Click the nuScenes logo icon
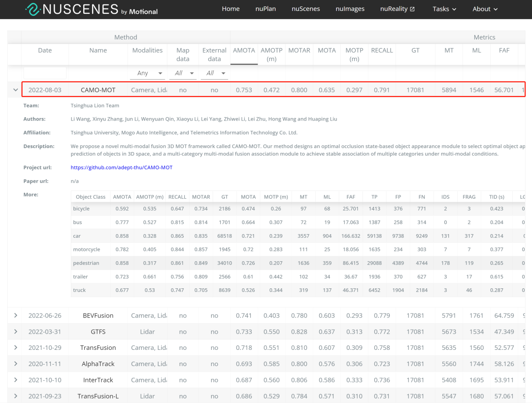Viewport: 532px width, 403px height. click(33, 9)
